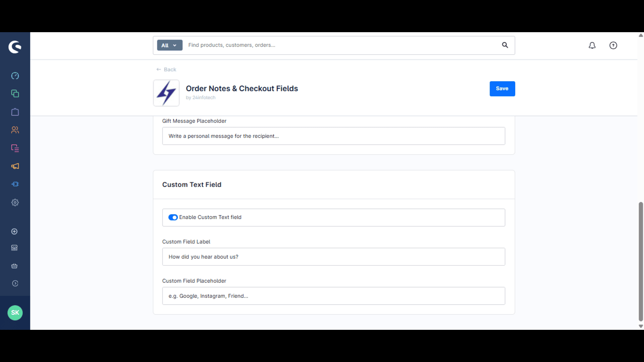The image size is (644, 362).
Task: Click the 'Custom Field Label' label
Action: [x=186, y=242]
